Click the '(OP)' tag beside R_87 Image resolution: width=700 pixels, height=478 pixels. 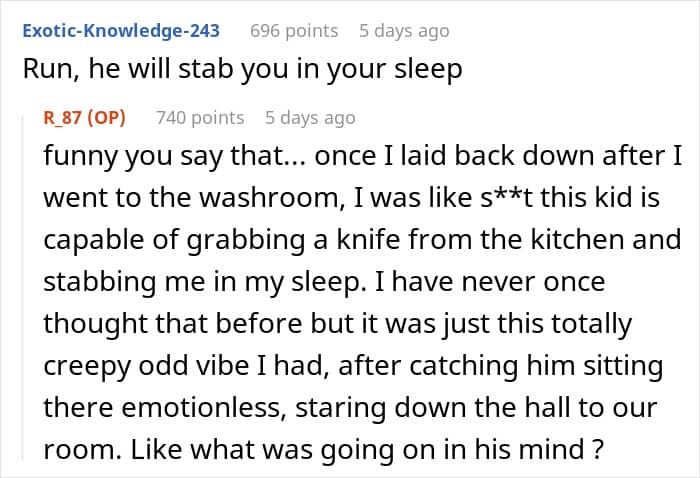tap(106, 118)
